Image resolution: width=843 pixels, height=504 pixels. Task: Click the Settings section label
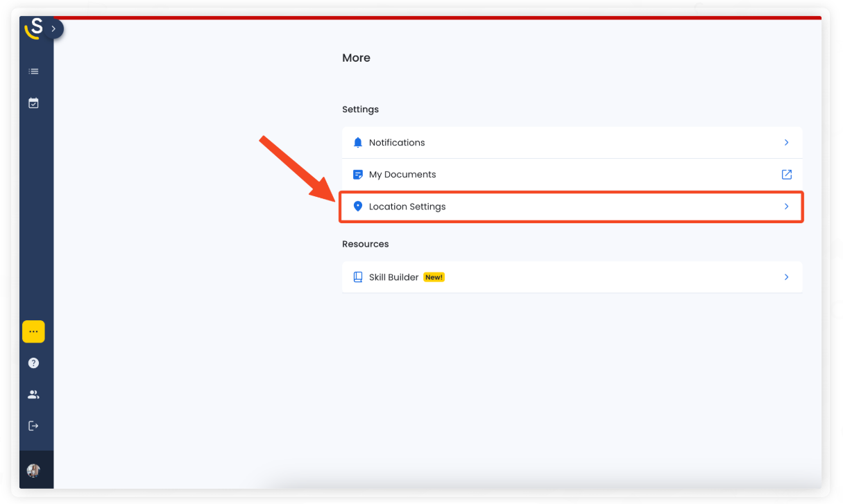[x=360, y=110]
